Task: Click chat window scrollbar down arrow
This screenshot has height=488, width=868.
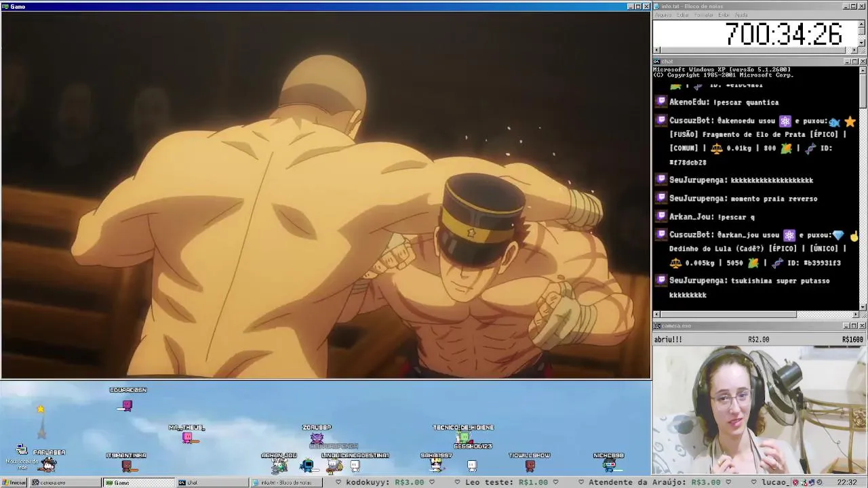Action: (863, 307)
